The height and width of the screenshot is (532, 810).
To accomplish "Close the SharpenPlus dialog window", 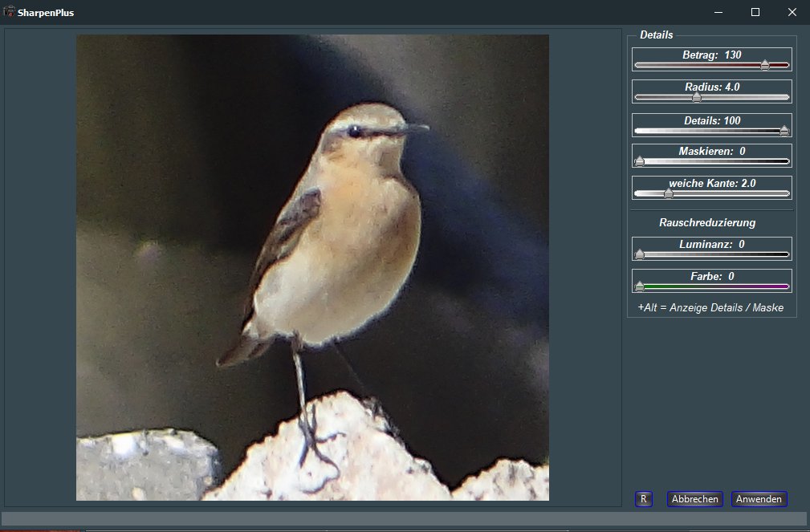I will [792, 12].
